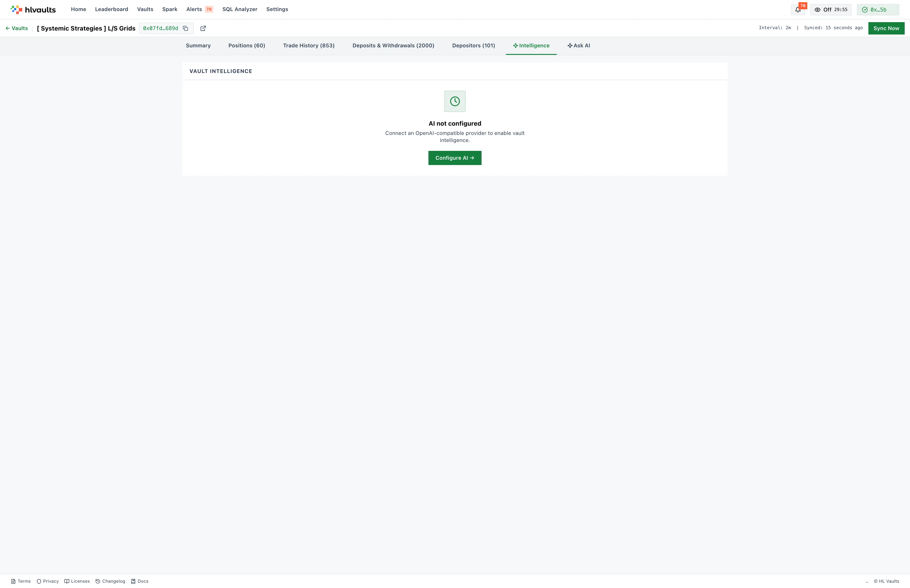910x588 pixels.
Task: Open the Docs footer link
Action: pyautogui.click(x=140, y=581)
